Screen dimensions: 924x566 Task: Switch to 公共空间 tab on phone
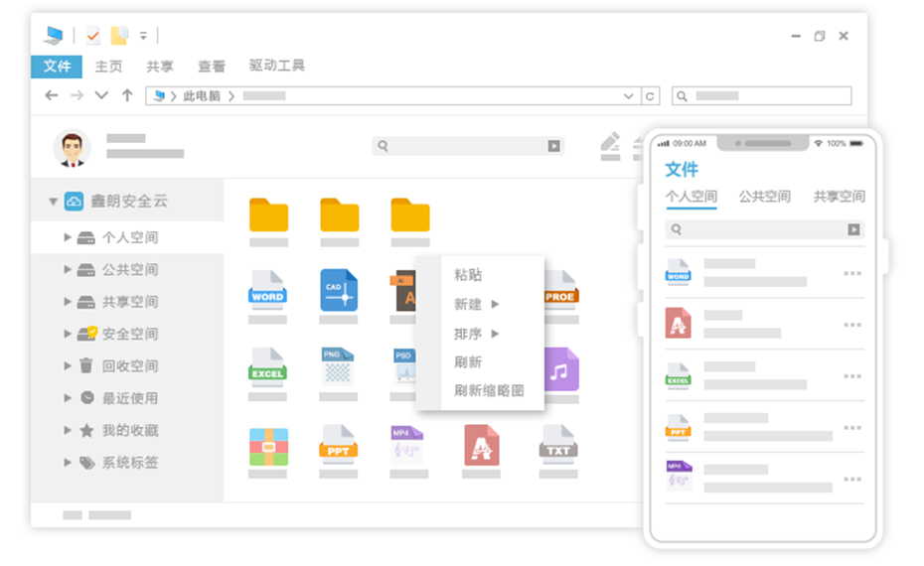[764, 197]
